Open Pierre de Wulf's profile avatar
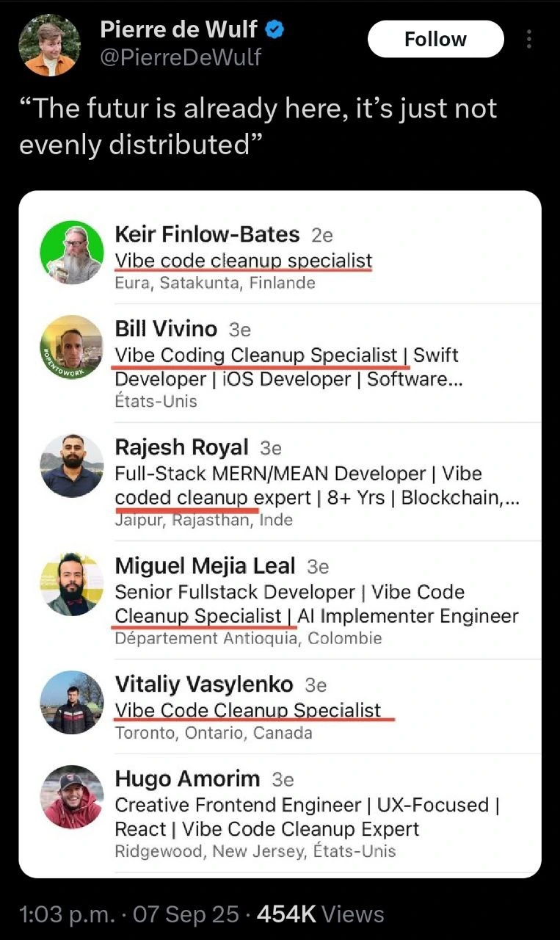 coord(50,44)
